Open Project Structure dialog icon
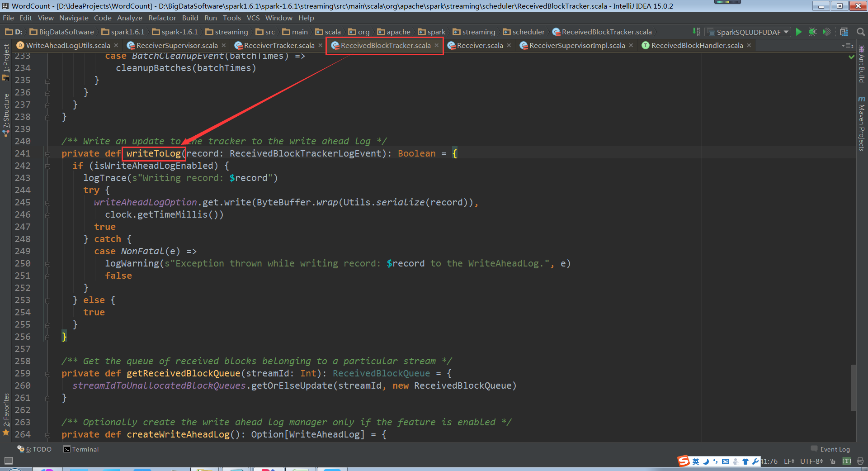This screenshot has height=471, width=868. click(x=844, y=32)
